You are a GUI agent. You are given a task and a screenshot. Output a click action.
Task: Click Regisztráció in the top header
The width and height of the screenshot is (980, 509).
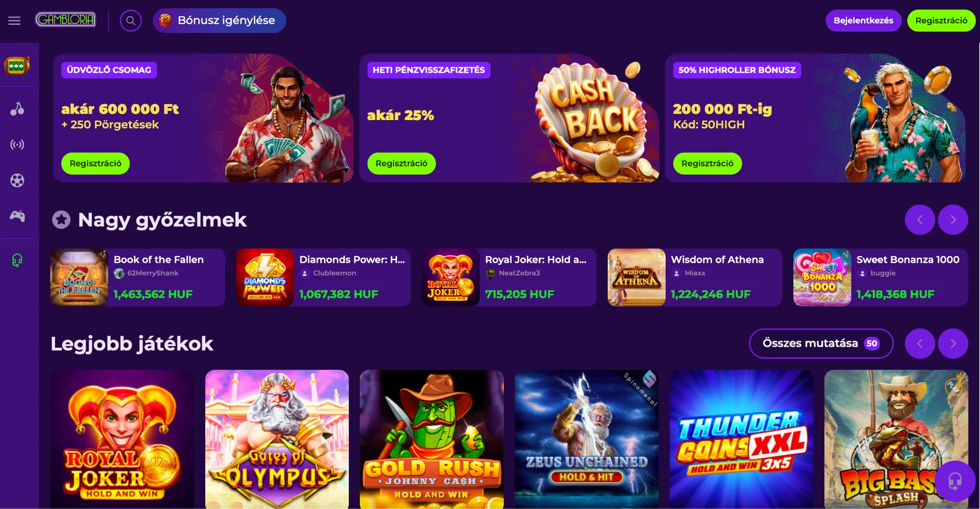(x=941, y=21)
